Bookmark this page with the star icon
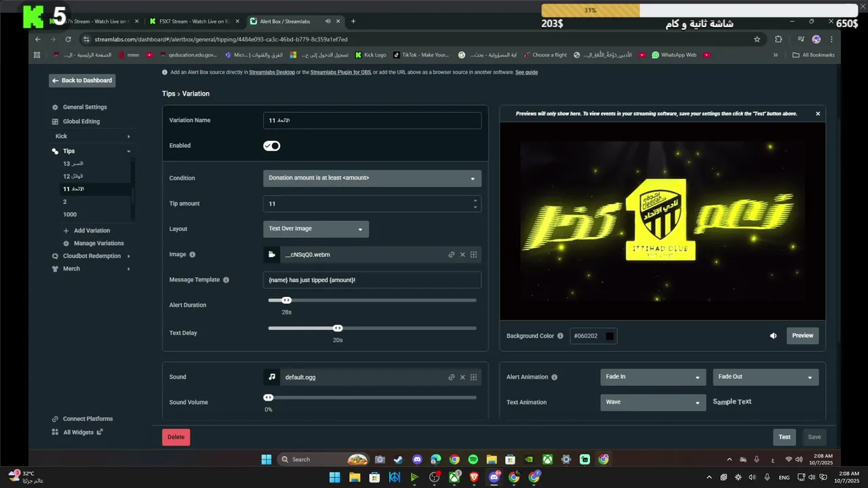This screenshot has height=488, width=868. tap(757, 39)
